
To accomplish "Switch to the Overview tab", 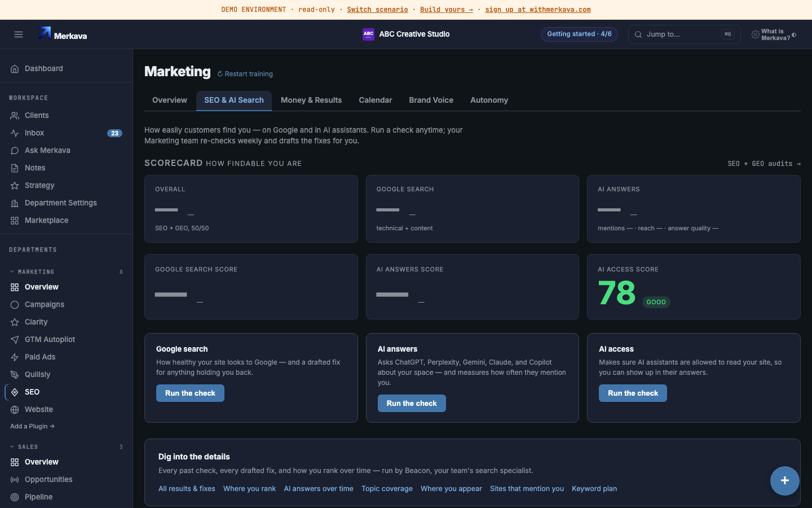I will point(170,100).
